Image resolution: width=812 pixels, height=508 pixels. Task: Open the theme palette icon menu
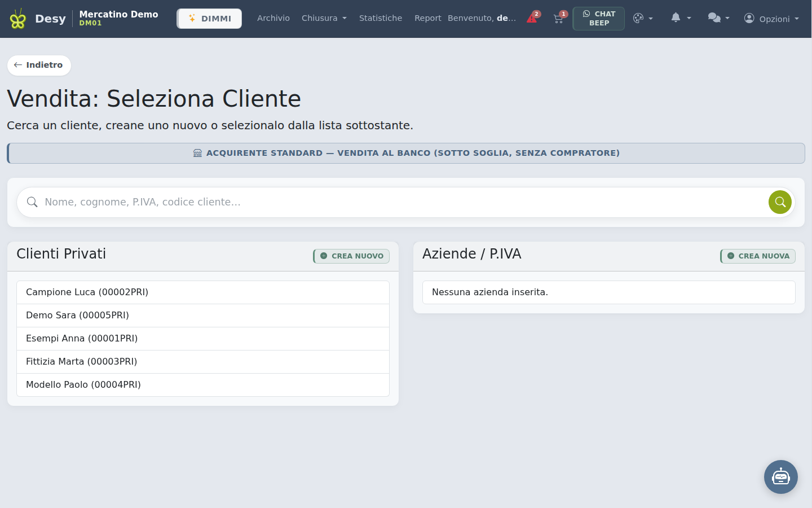pyautogui.click(x=643, y=18)
